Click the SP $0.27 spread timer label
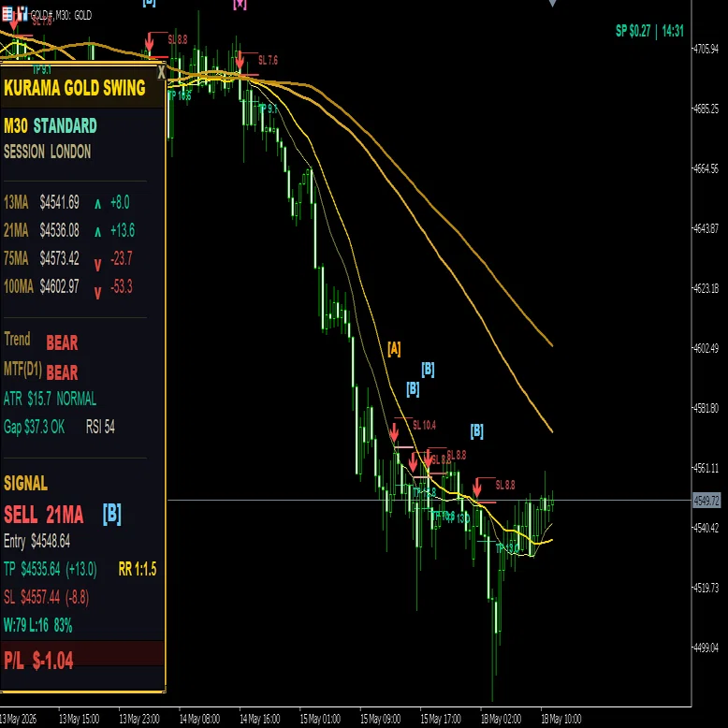The image size is (728, 728). [x=649, y=31]
